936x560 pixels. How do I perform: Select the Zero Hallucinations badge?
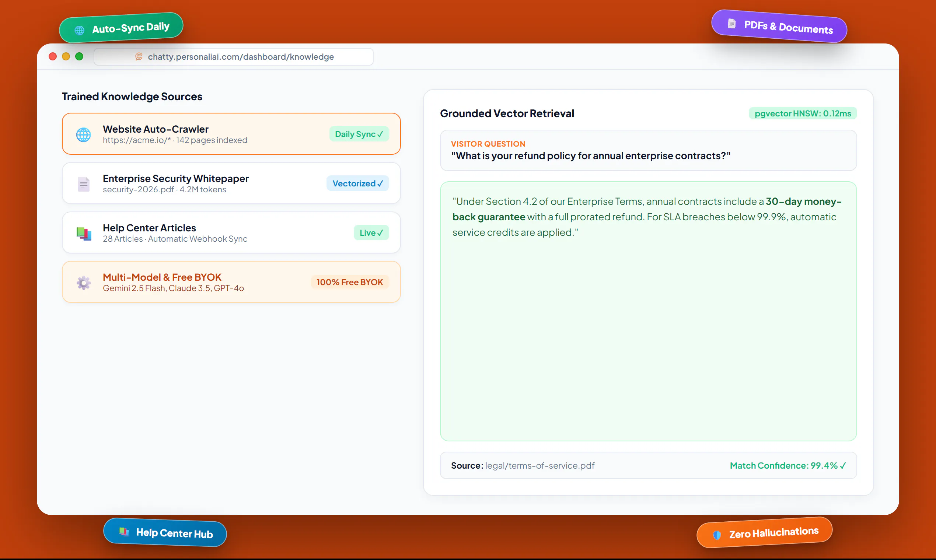(764, 532)
